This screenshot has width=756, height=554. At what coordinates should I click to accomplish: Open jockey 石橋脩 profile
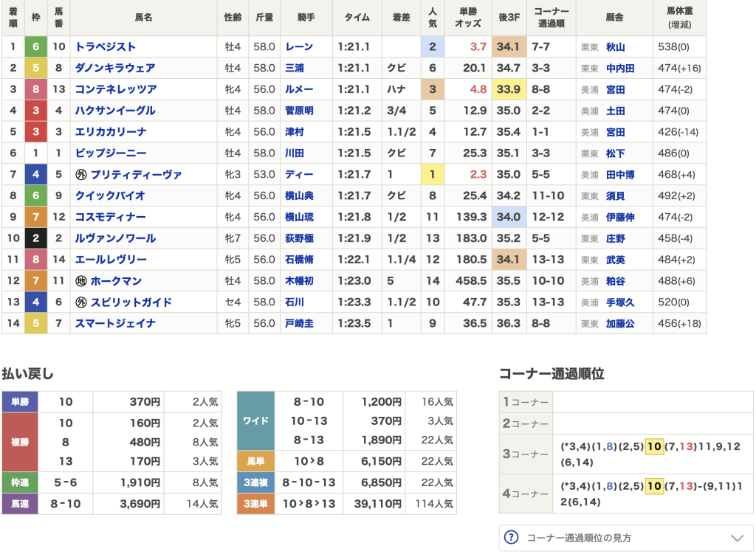299,259
